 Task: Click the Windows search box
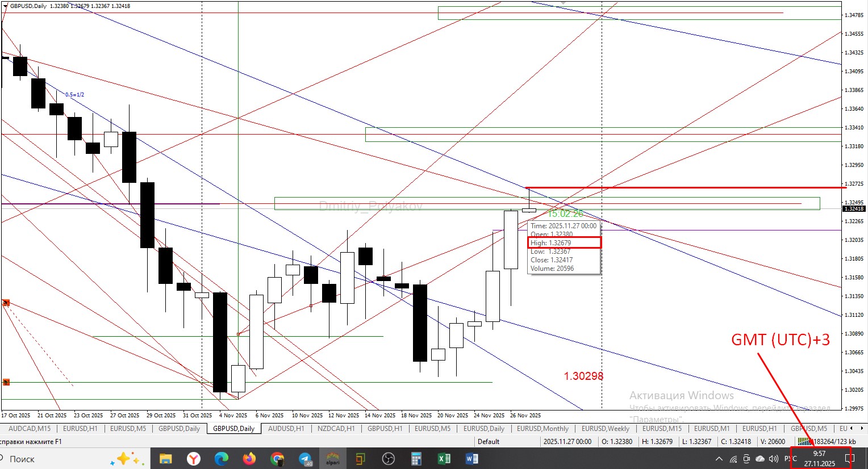(57, 459)
